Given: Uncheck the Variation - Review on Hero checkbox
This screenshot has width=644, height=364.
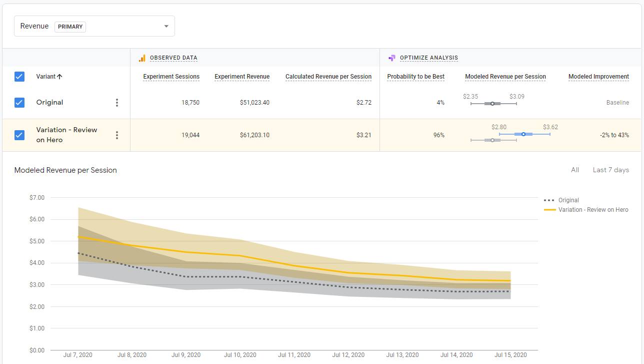Looking at the screenshot, I should (x=19, y=135).
